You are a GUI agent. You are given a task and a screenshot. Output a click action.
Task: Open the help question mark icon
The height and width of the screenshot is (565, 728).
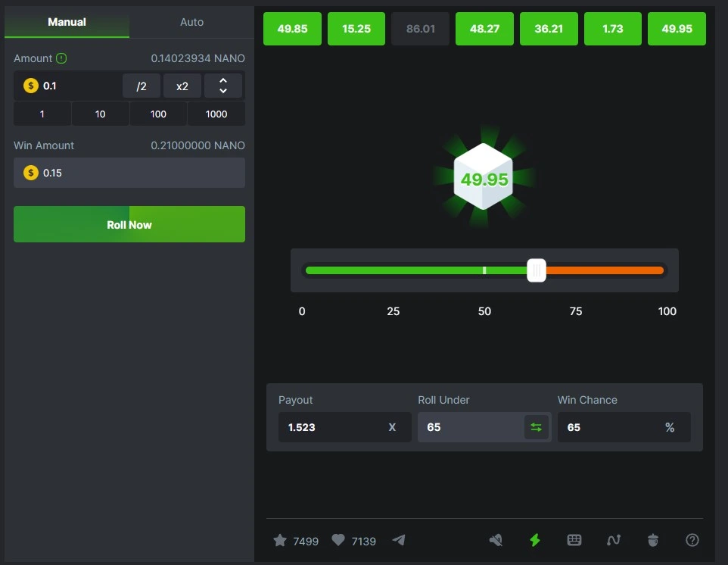(x=692, y=540)
